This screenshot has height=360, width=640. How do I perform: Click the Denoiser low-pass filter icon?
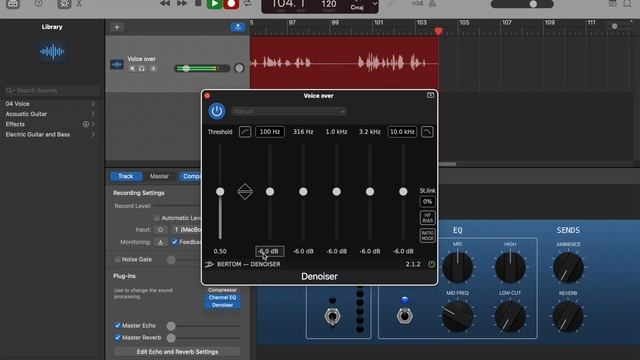coord(427,132)
